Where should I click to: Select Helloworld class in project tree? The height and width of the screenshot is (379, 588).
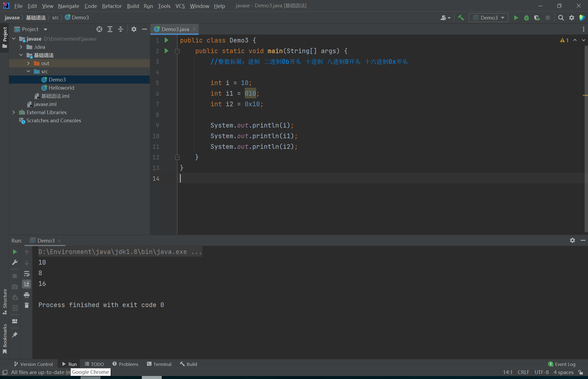coord(61,88)
